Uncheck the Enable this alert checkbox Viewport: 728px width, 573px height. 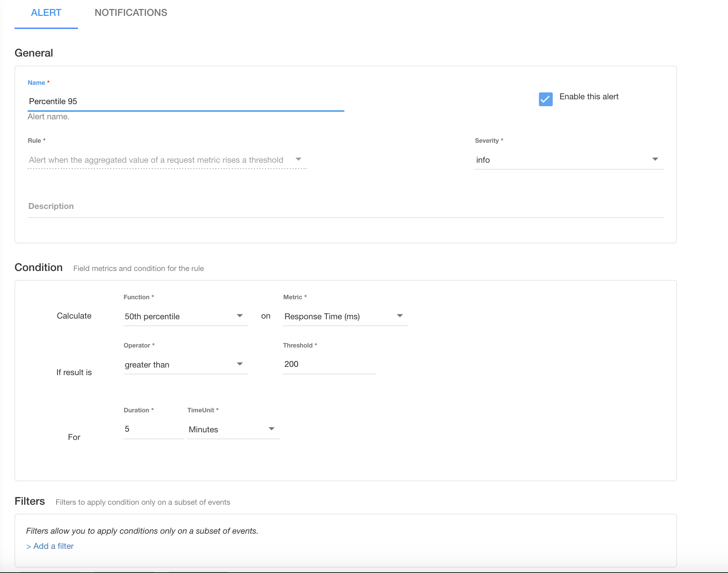coord(545,99)
